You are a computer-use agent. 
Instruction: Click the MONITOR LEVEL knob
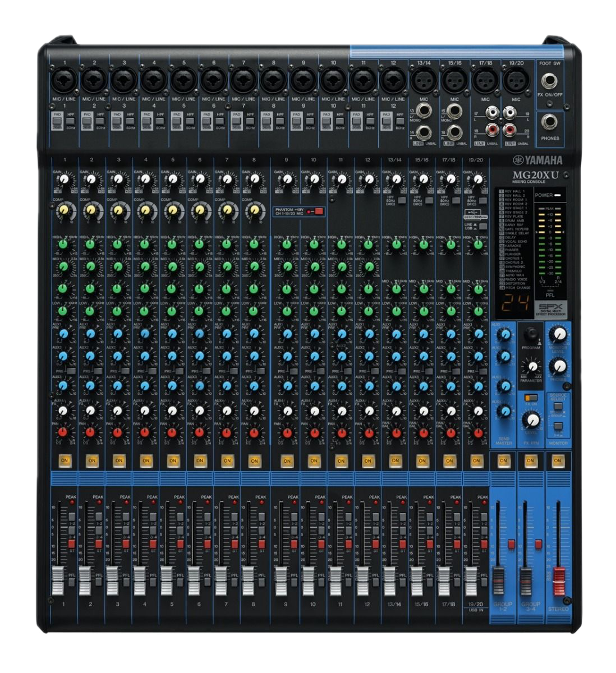[558, 335]
